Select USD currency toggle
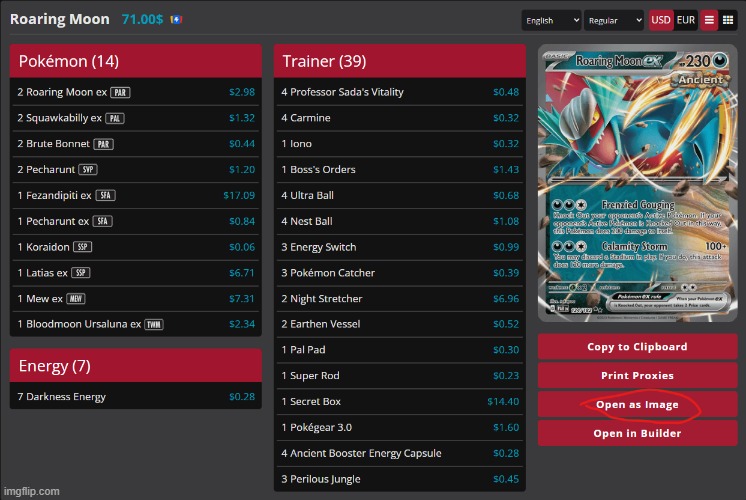This screenshot has width=746, height=500. (x=660, y=20)
